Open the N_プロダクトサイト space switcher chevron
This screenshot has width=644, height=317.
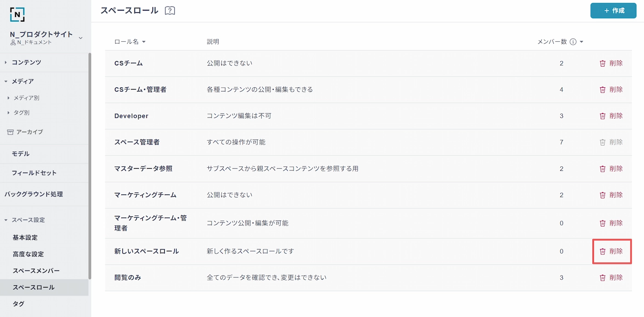pyautogui.click(x=80, y=38)
